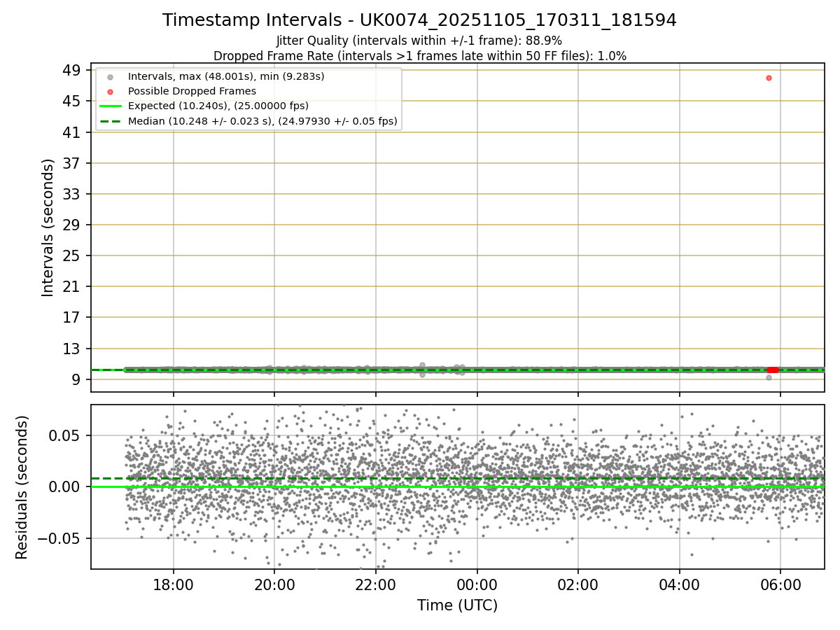Click the gray low-interval point just above 9 seconds near 06:00
840x630 pixels.
point(769,377)
